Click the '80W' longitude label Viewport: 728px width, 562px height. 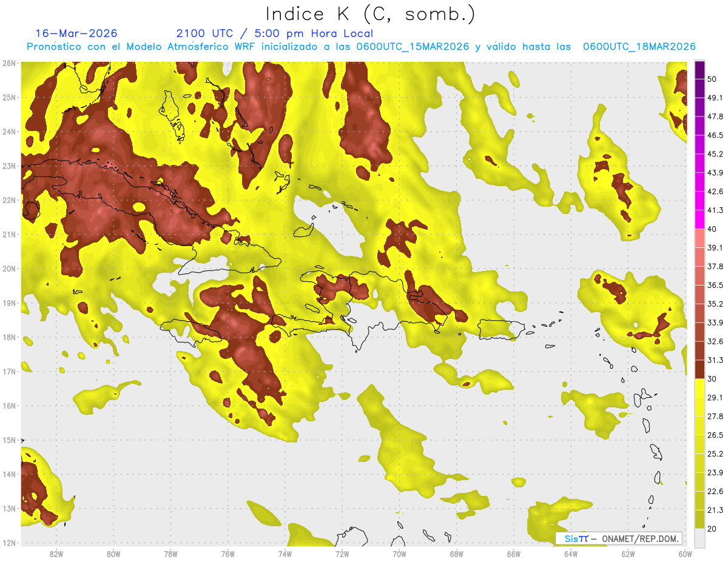pos(113,554)
